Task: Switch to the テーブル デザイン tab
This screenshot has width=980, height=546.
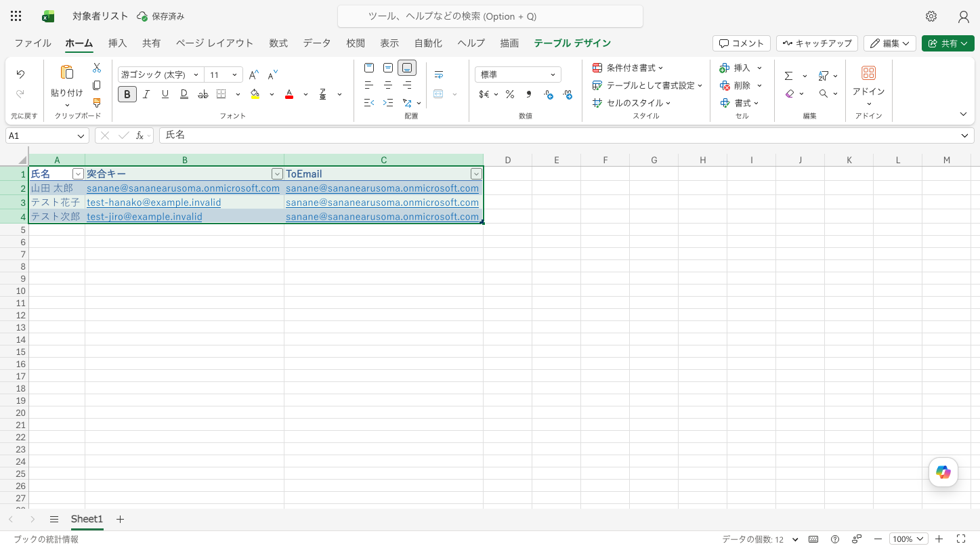Action: tap(572, 43)
